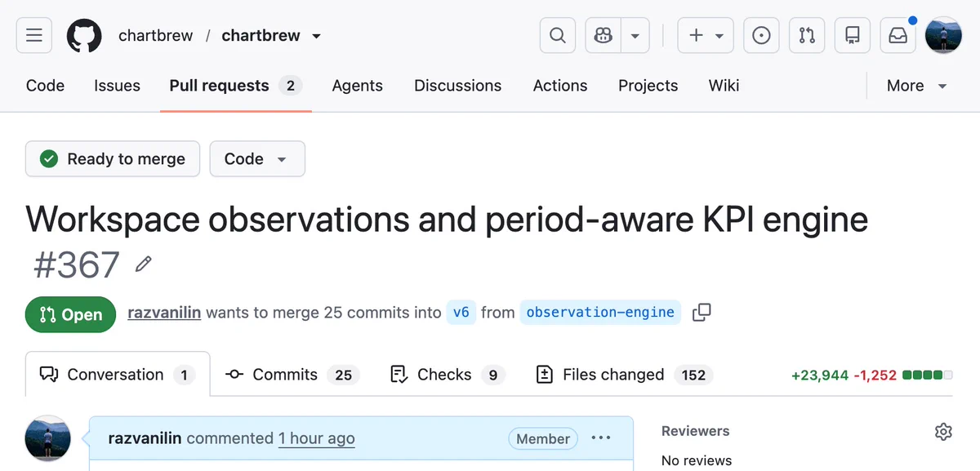Click the pull requests count badge 2

click(x=290, y=86)
